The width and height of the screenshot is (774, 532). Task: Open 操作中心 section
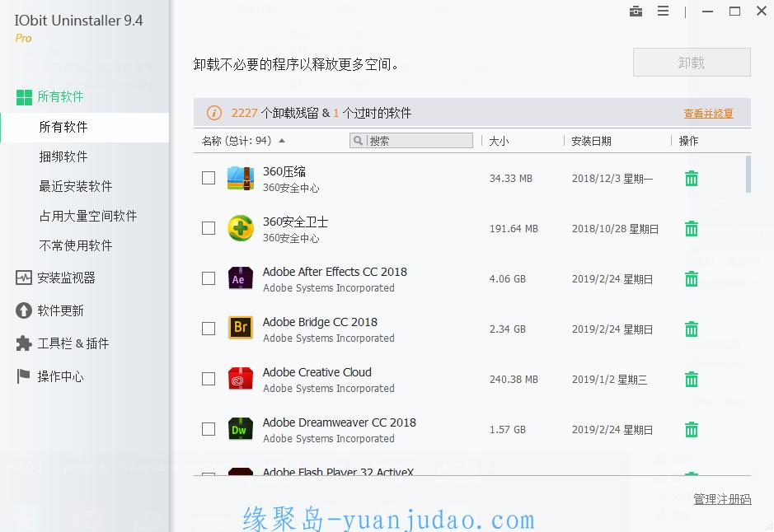(60, 376)
